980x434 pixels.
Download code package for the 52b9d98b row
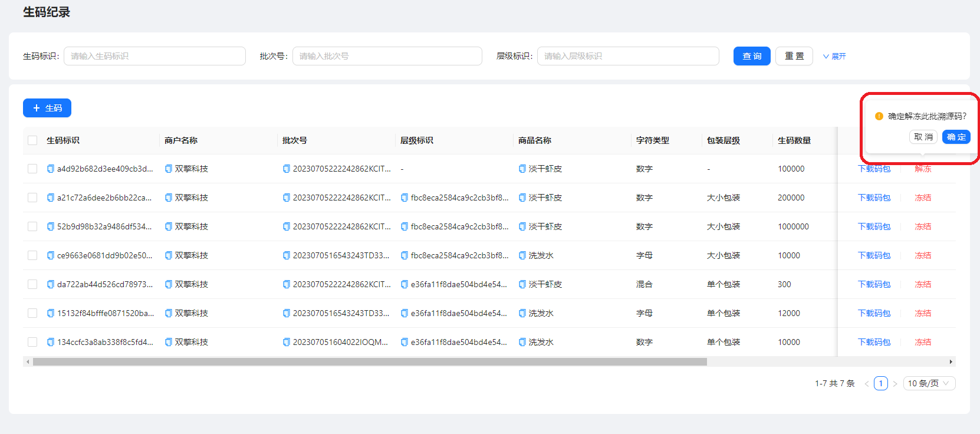coord(874,226)
